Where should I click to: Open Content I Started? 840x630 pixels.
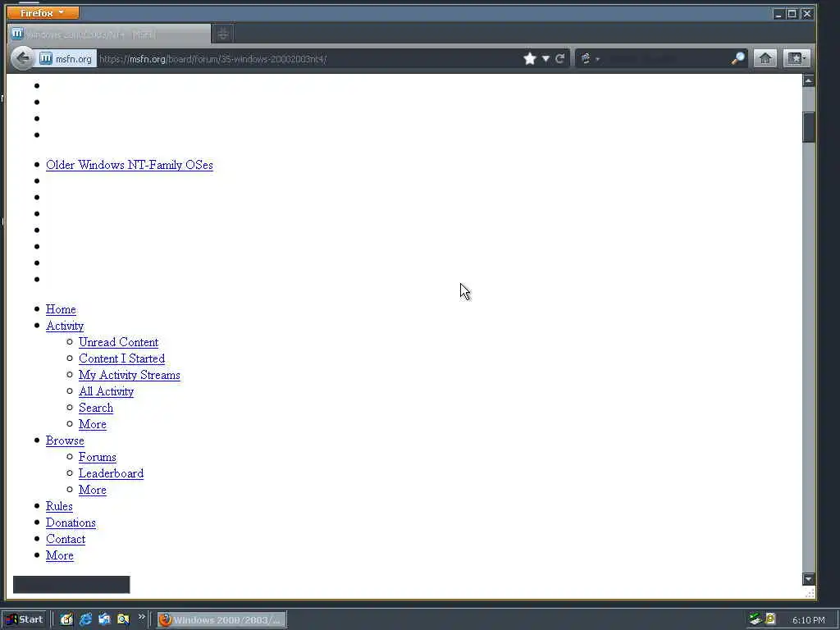(121, 358)
